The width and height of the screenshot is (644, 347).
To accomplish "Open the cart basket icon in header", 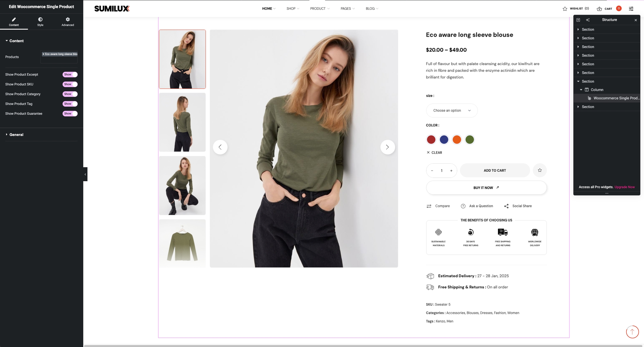I will coord(599,9).
